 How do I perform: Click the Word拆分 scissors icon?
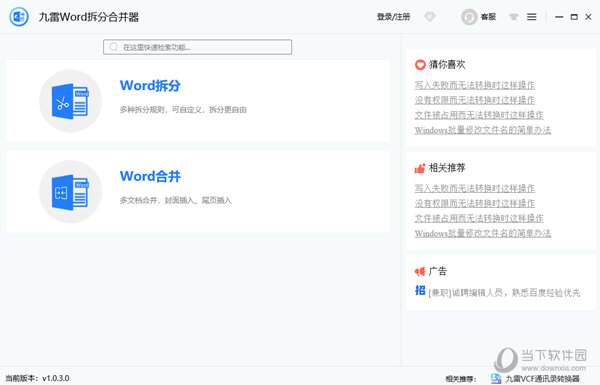click(x=70, y=101)
